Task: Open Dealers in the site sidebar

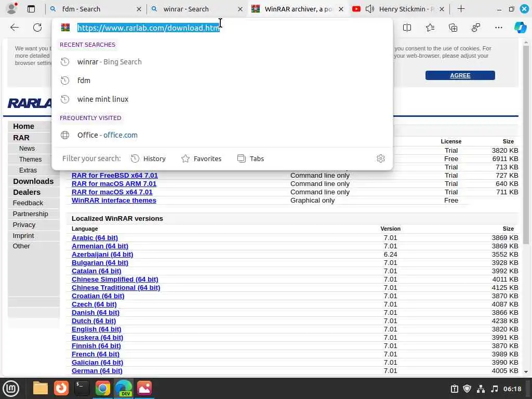Action: point(27,192)
